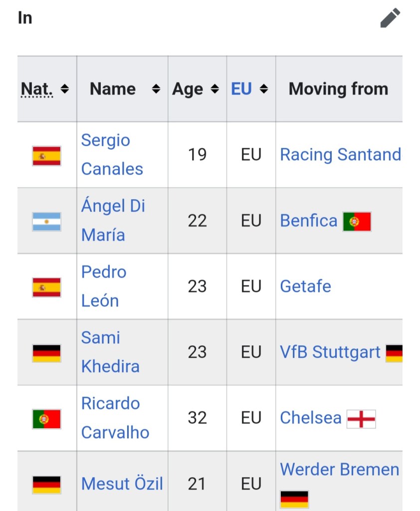Open the Racing Santander club link
The image size is (420, 511).
[340, 155]
